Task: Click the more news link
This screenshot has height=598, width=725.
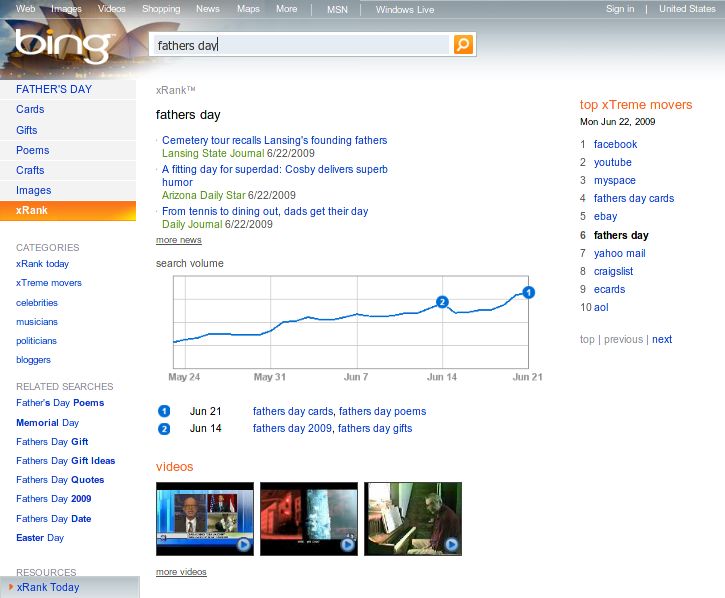Action: 178,240
